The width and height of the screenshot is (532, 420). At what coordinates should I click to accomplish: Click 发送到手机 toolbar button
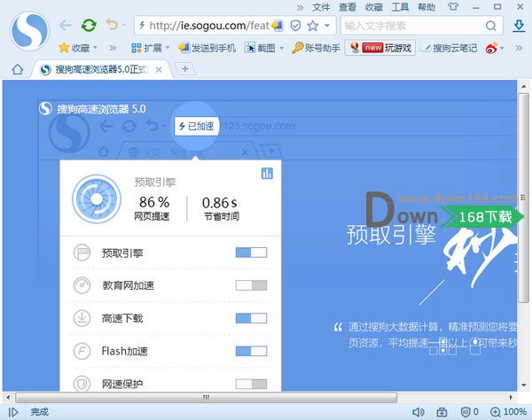tap(207, 48)
